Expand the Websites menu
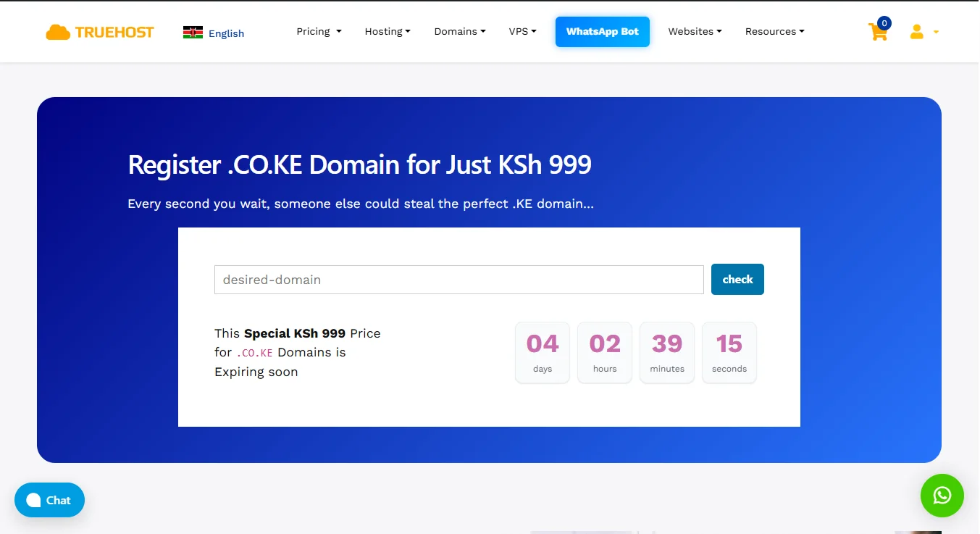The height and width of the screenshot is (534, 980). coord(695,31)
